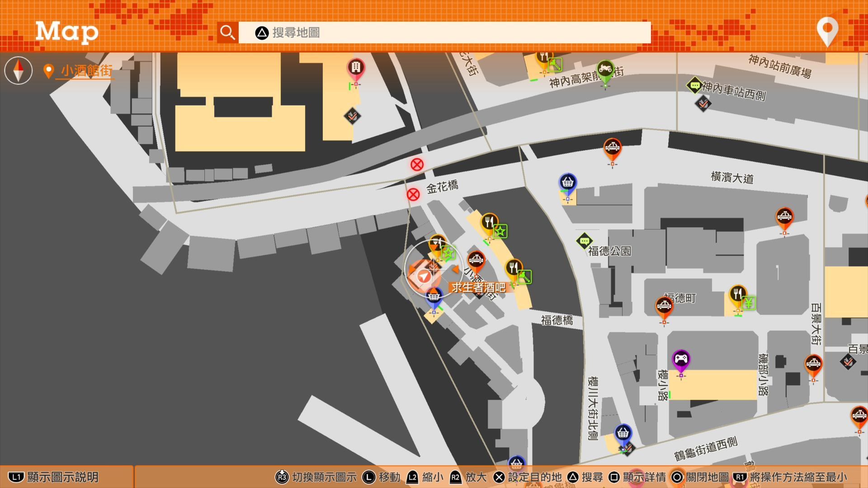Click the blue basket marker below the player cursor
The image size is (868, 488).
click(434, 299)
